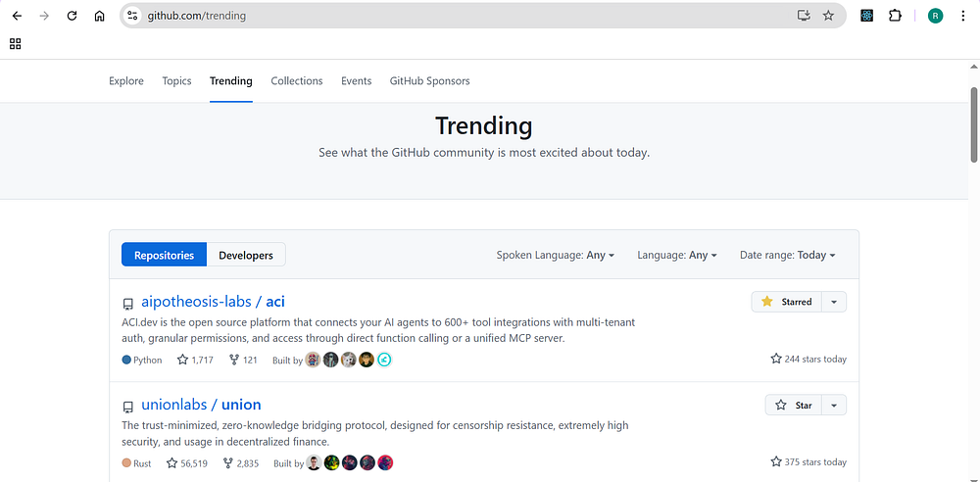
Task: Unstar the aci repository via Starred button
Action: click(x=786, y=302)
